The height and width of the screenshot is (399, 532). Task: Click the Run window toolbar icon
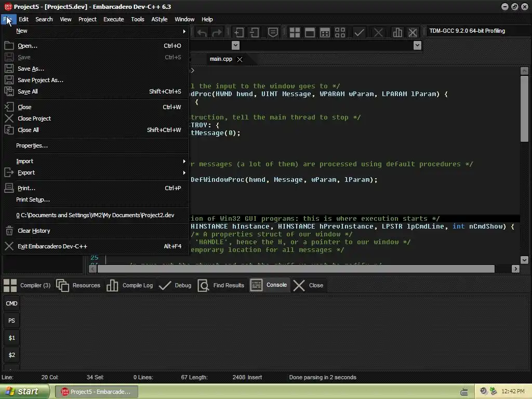tap(310, 33)
